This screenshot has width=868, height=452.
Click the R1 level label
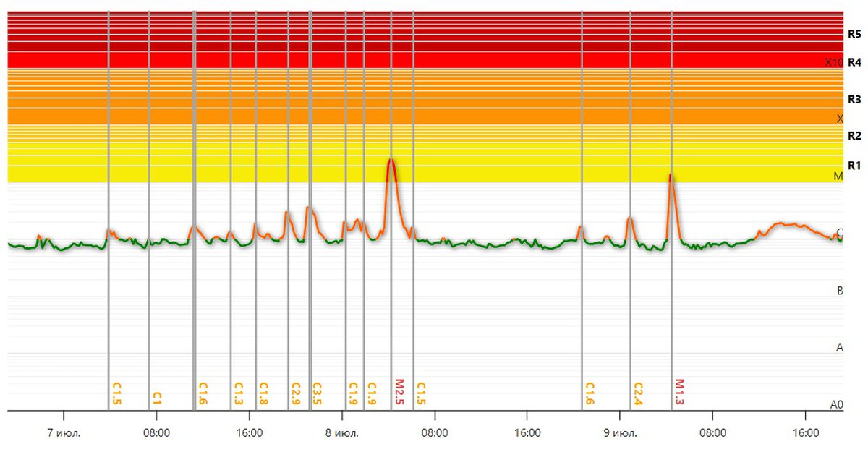click(854, 166)
